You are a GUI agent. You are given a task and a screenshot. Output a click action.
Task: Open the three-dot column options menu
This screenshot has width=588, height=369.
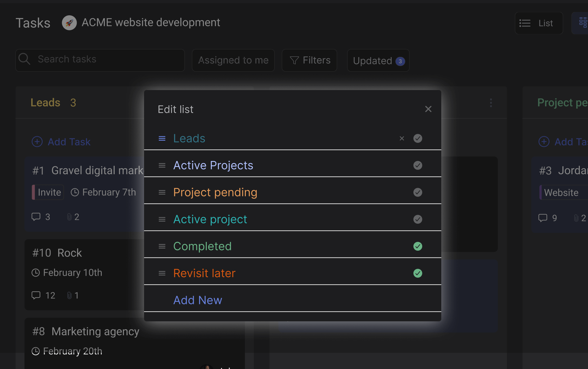tap(491, 103)
